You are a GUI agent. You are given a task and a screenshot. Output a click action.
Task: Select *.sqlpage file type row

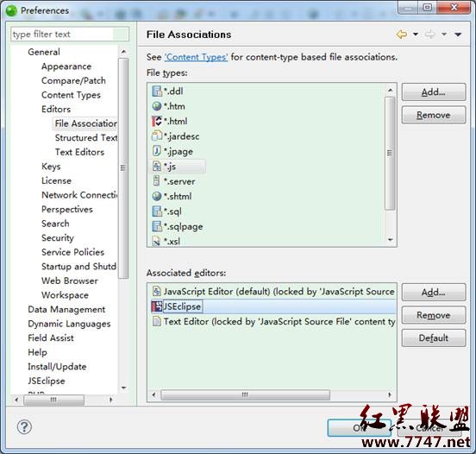coord(178,226)
